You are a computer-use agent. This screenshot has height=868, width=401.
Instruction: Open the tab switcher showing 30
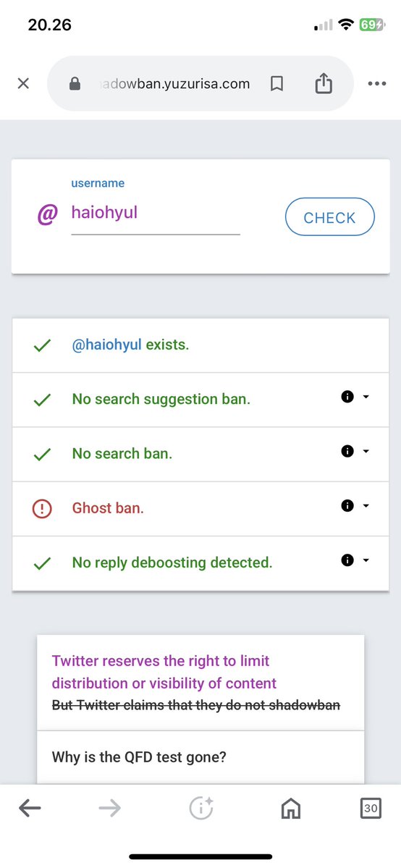coord(371,809)
